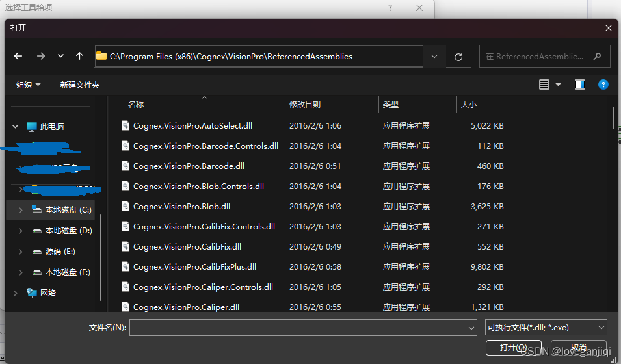Click the 取消 button

[579, 347]
